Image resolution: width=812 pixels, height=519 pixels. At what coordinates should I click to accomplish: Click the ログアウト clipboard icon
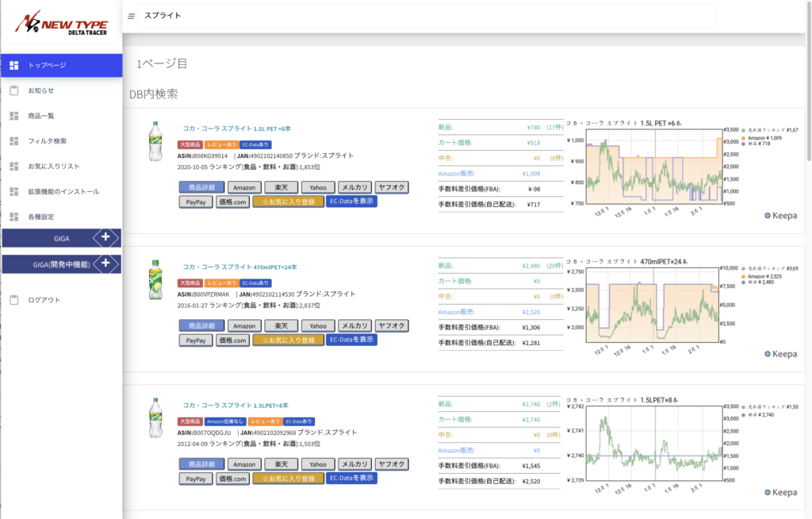14,300
